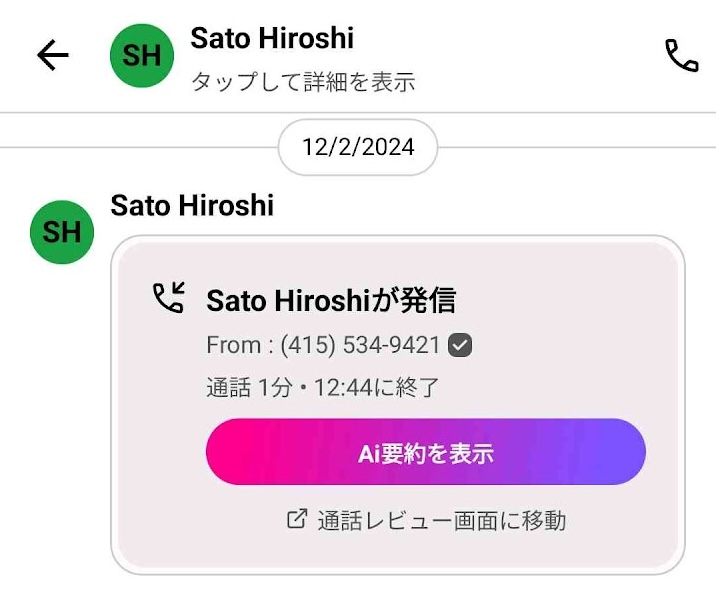Tap the 通話 1分 duration text
The width and height of the screenshot is (716, 595).
tap(249, 388)
